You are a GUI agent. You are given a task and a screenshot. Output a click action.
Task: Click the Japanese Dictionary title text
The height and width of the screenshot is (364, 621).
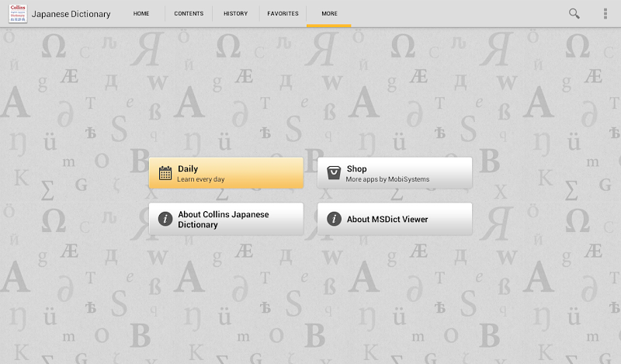tap(71, 14)
